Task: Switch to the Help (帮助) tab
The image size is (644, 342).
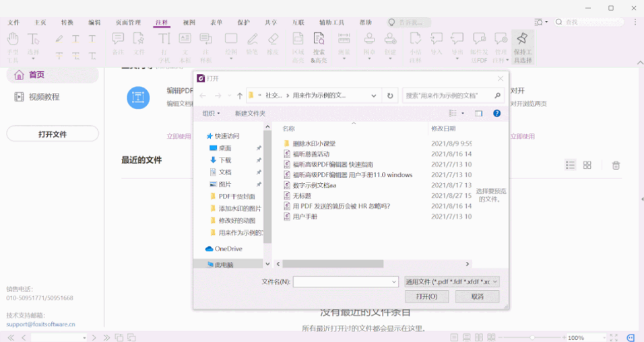Action: pyautogui.click(x=366, y=23)
